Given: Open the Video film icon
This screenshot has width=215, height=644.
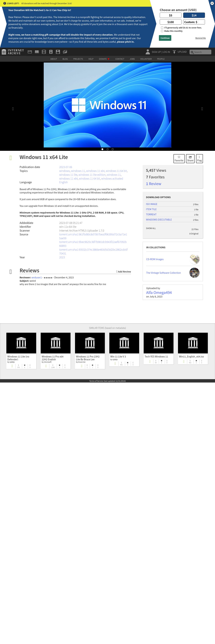Looking at the screenshot, I should point(44,52).
